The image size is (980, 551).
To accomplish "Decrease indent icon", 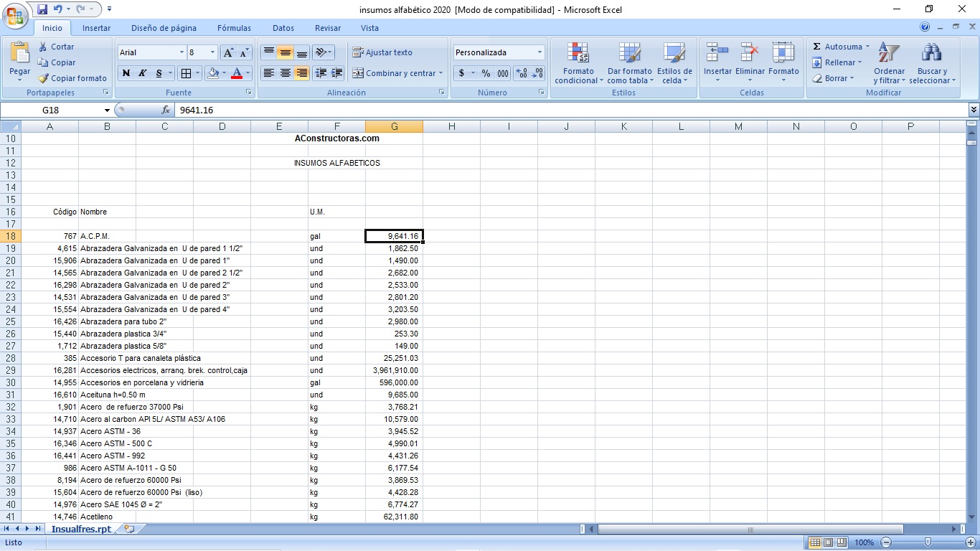I will pos(321,73).
